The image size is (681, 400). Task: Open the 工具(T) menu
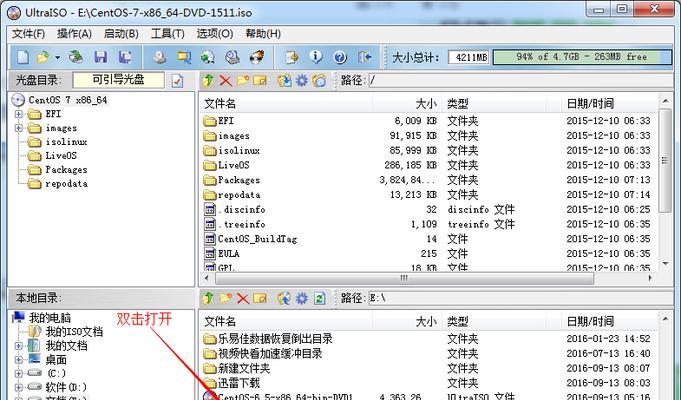point(168,33)
